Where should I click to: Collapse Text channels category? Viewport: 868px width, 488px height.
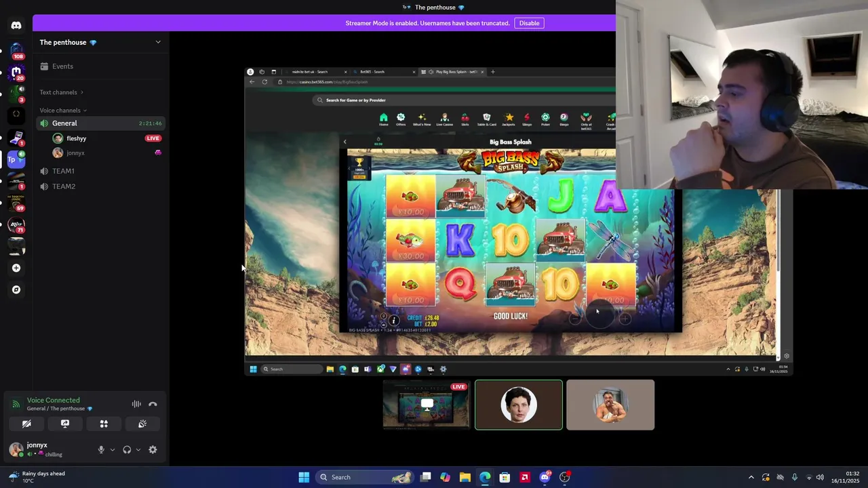(61, 92)
